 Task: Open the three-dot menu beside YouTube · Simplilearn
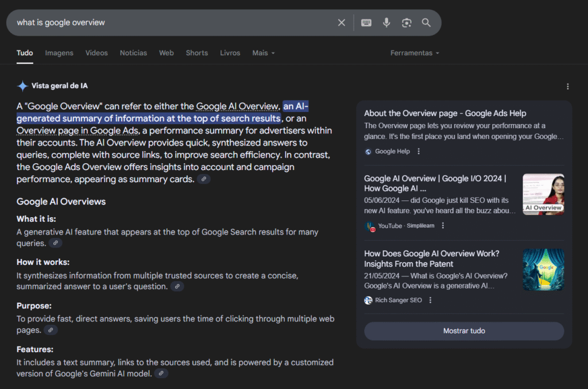[x=443, y=225]
